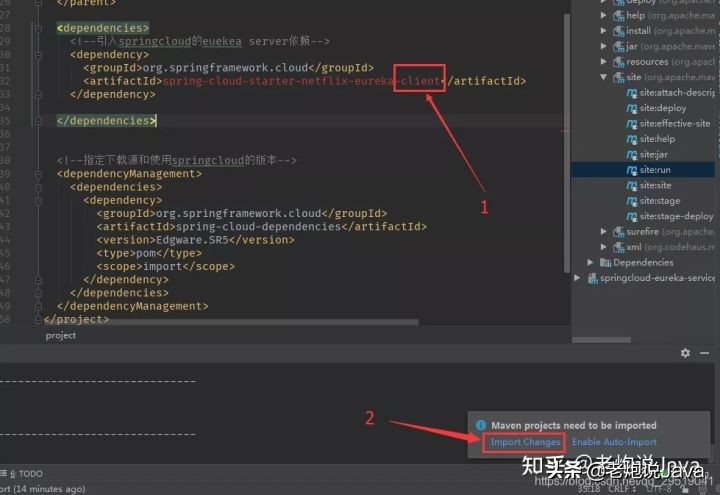
Task: Click the scope import line
Action: pyautogui.click(x=165, y=266)
